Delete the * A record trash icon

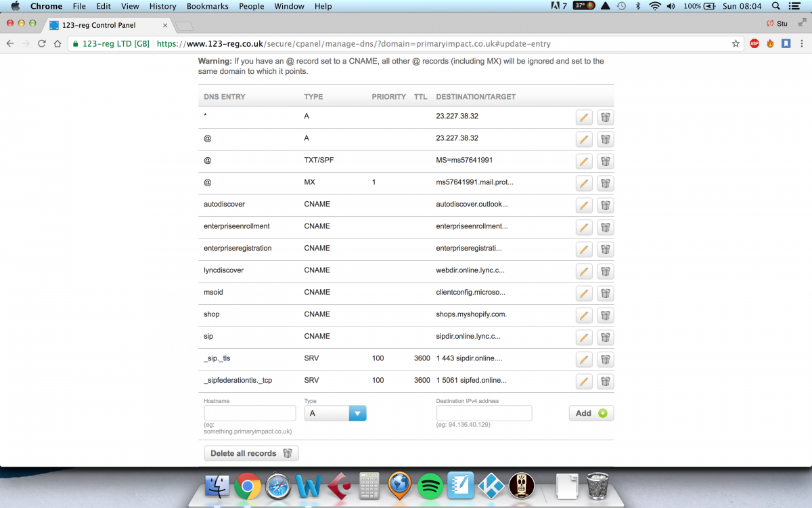[x=606, y=117]
